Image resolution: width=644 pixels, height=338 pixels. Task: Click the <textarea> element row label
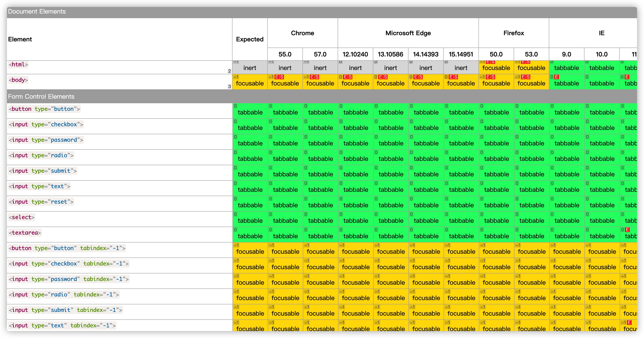coord(25,233)
